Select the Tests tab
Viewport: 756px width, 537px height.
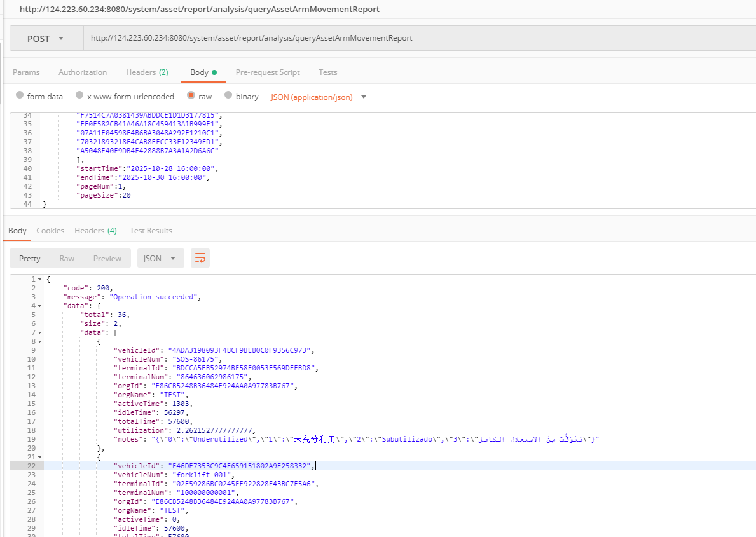pyautogui.click(x=328, y=72)
